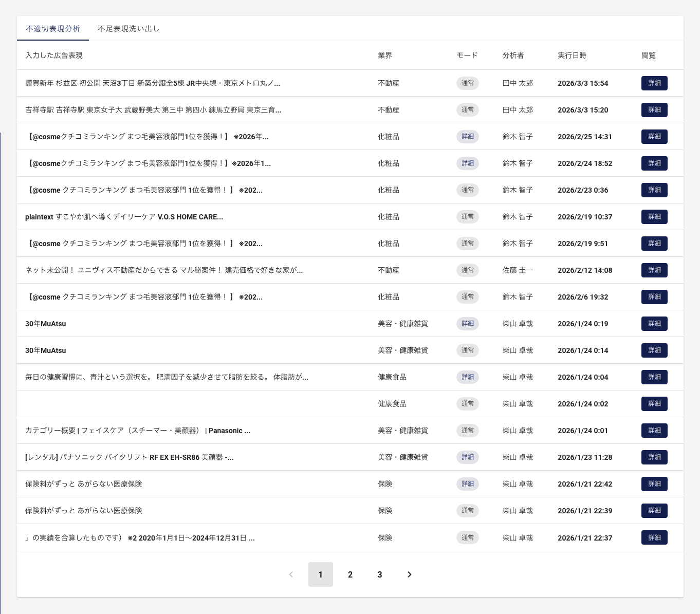The image size is (700, 614).
Task: View details of the 保険料がずっと insurance entry
Action: [654, 483]
